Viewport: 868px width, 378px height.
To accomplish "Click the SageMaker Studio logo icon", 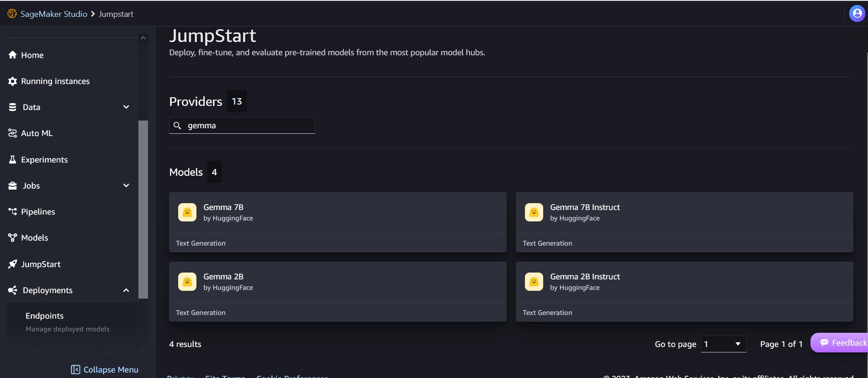I will [x=12, y=14].
